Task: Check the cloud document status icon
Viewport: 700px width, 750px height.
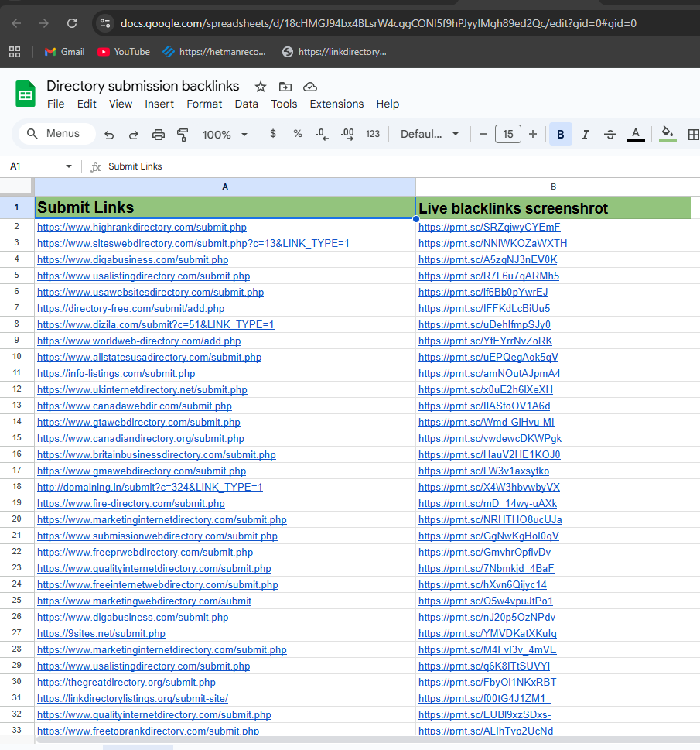Action: [310, 87]
